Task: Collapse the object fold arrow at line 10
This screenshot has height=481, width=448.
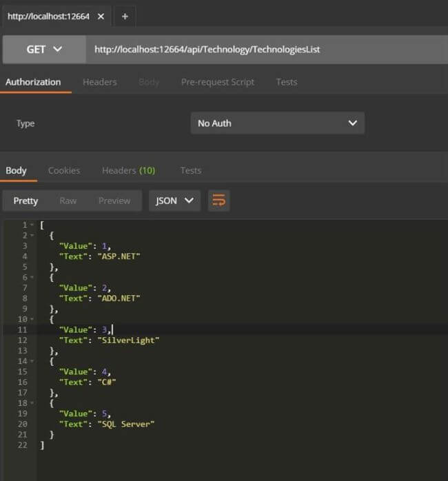Action: [x=32, y=320]
